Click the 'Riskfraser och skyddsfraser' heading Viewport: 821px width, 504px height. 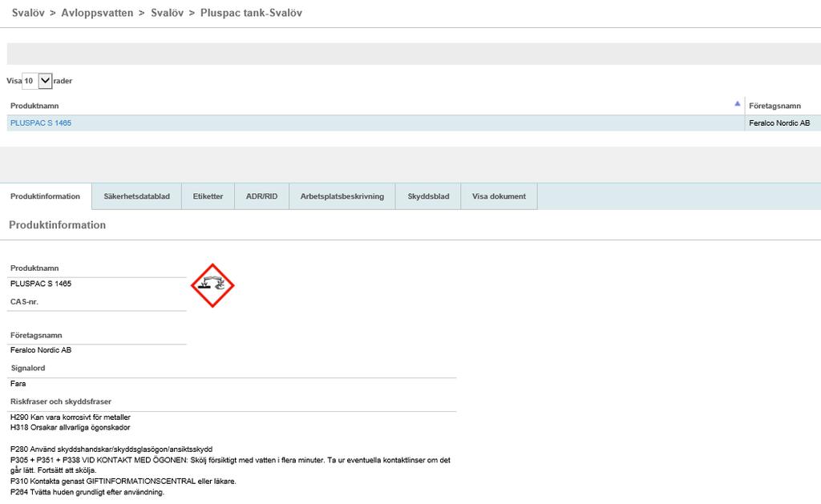tap(61, 401)
